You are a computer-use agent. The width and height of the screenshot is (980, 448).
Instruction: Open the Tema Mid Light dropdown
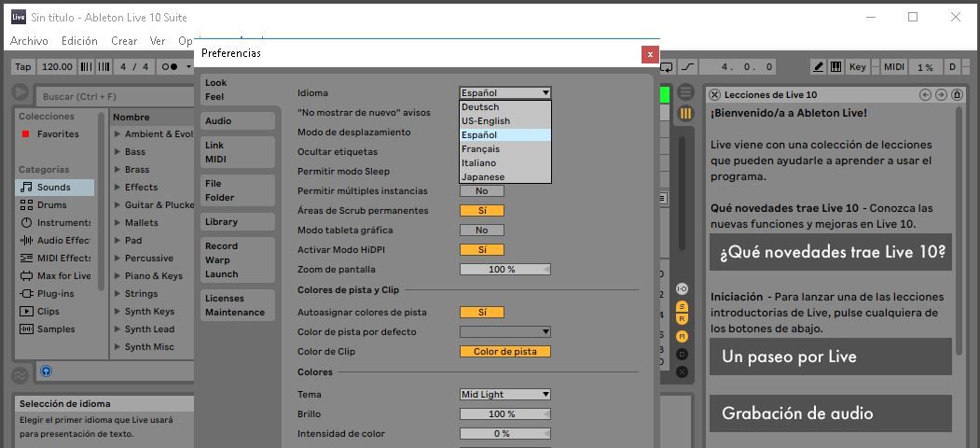[505, 394]
